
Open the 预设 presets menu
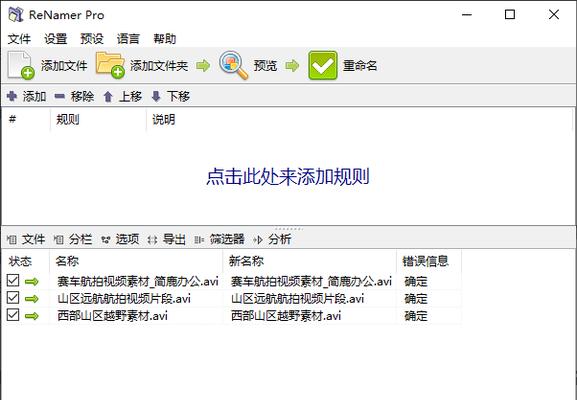(92, 39)
